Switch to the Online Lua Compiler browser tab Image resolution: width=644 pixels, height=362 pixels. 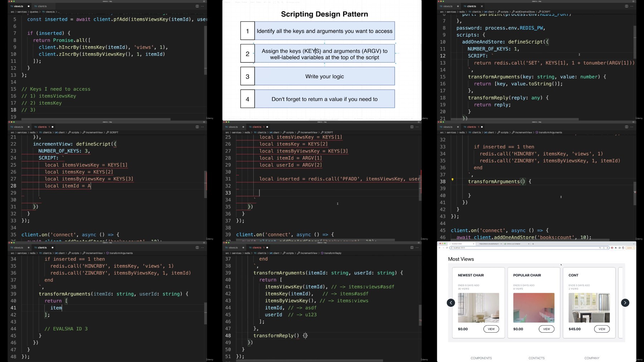click(x=513, y=244)
